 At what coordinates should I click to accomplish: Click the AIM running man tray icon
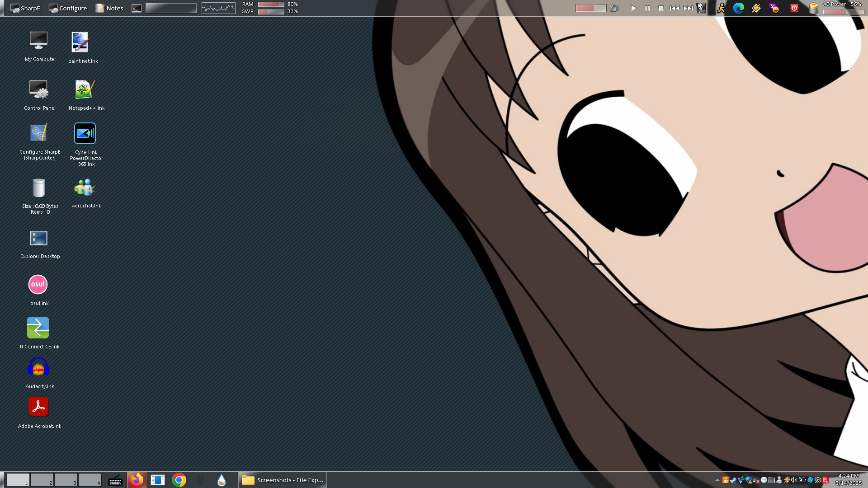click(x=818, y=480)
